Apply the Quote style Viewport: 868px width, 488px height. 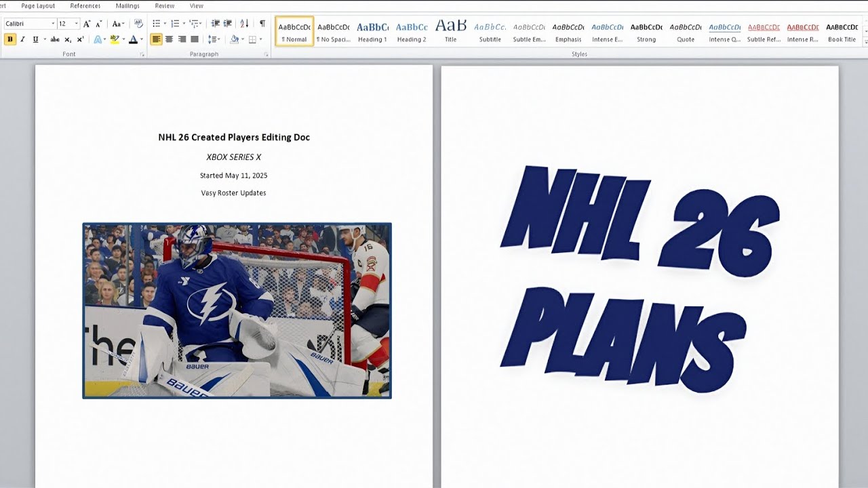pyautogui.click(x=686, y=32)
